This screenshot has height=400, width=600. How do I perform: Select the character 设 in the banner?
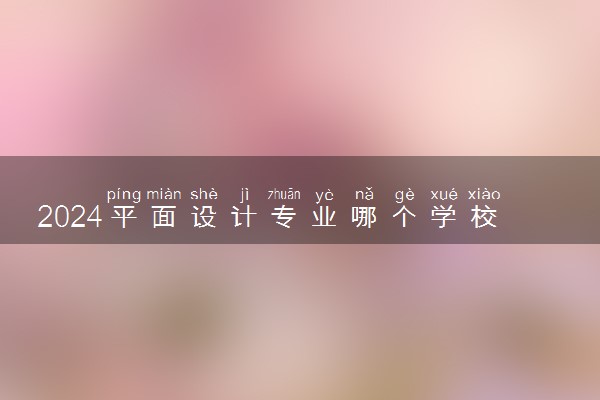click(x=204, y=216)
